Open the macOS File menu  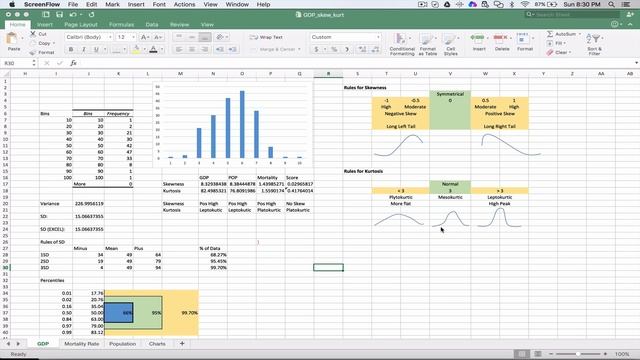(73, 4)
